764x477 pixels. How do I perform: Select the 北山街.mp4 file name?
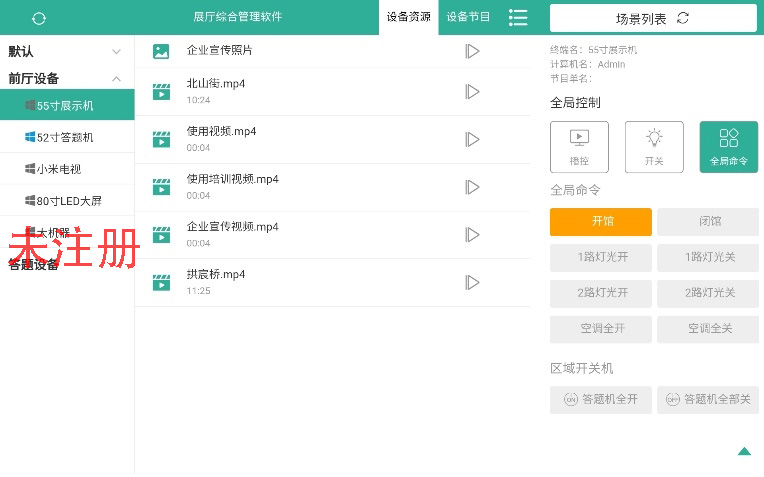click(216, 83)
